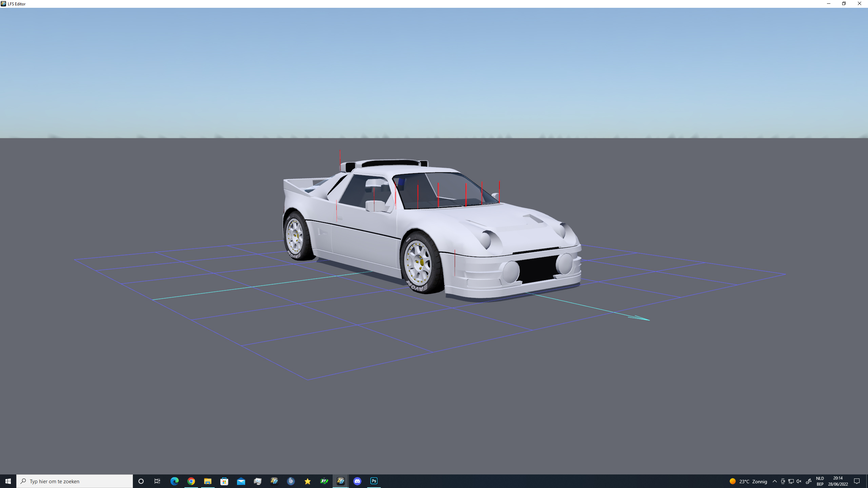The height and width of the screenshot is (488, 868).
Task: Click the Windows Start button
Action: tap(8, 481)
